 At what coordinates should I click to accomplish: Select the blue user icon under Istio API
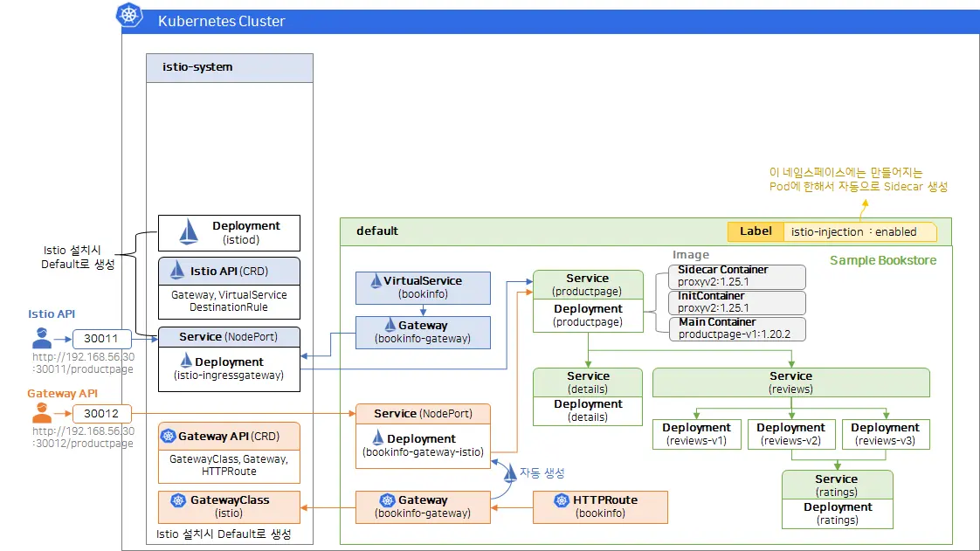point(42,338)
